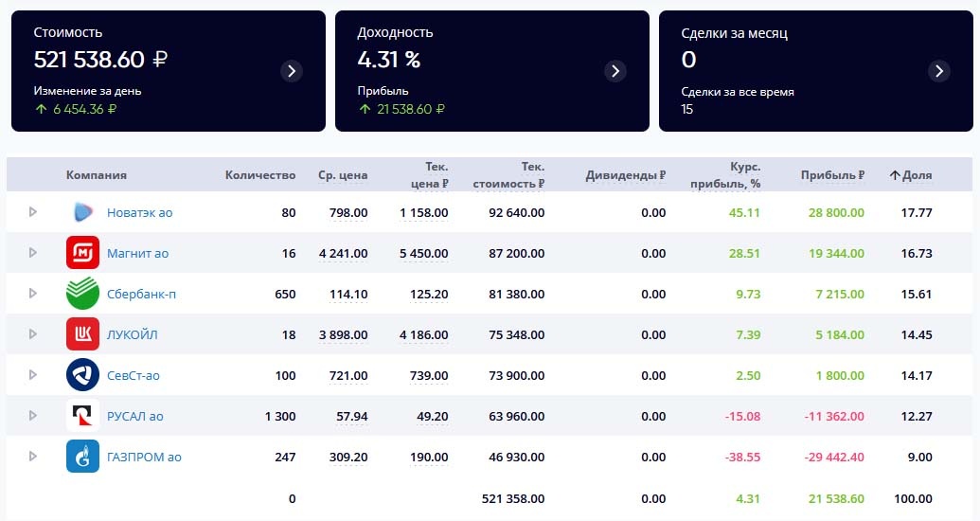
Task: Sort by the Количество column header
Action: pyautogui.click(x=260, y=175)
